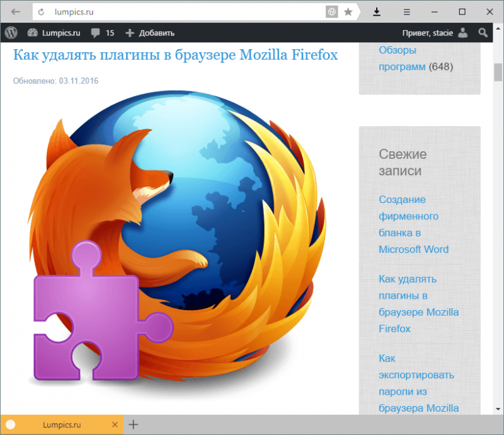Go back with the browser back arrow

pyautogui.click(x=15, y=12)
